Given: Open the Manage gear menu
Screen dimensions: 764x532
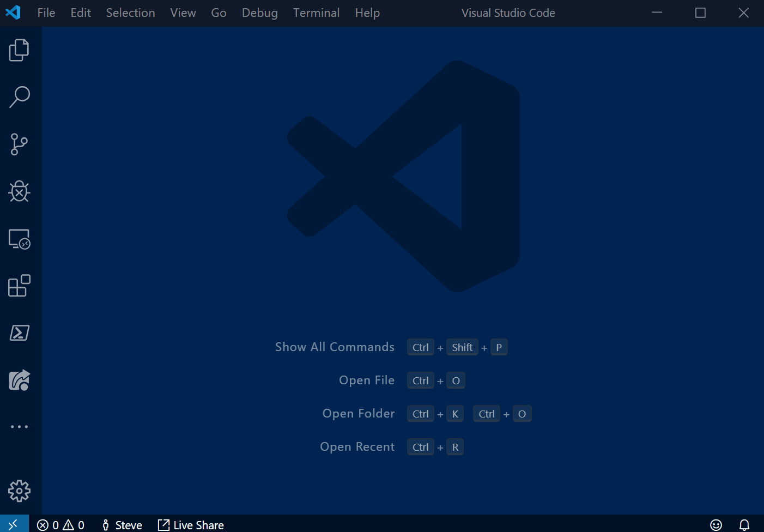Looking at the screenshot, I should [19, 491].
